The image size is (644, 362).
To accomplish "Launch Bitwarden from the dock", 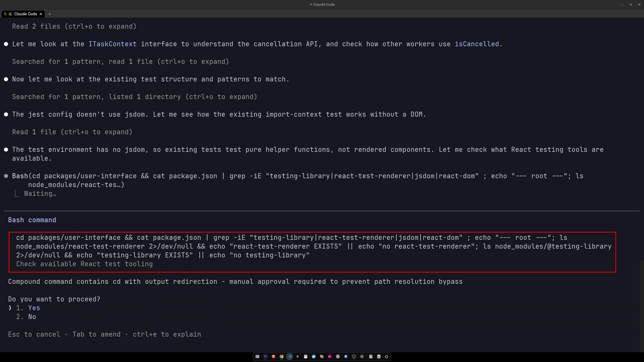I will (x=346, y=357).
